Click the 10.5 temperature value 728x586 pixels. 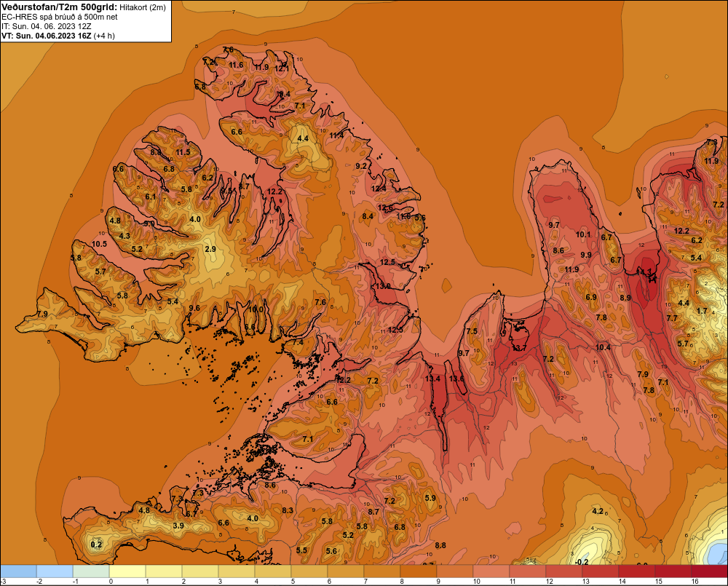pos(99,244)
